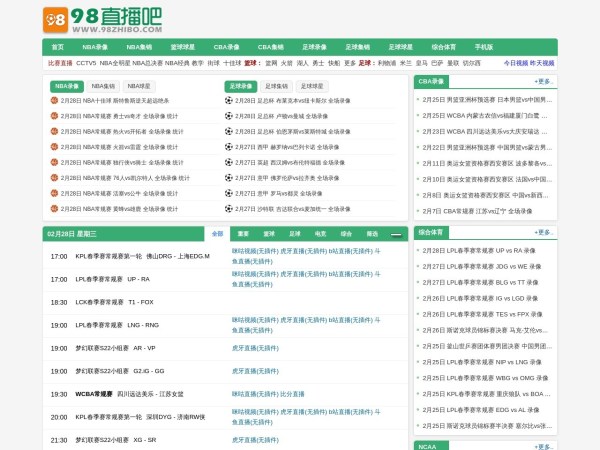Switch to the NBA集锦 tab
This screenshot has height=450, width=600.
pyautogui.click(x=103, y=87)
